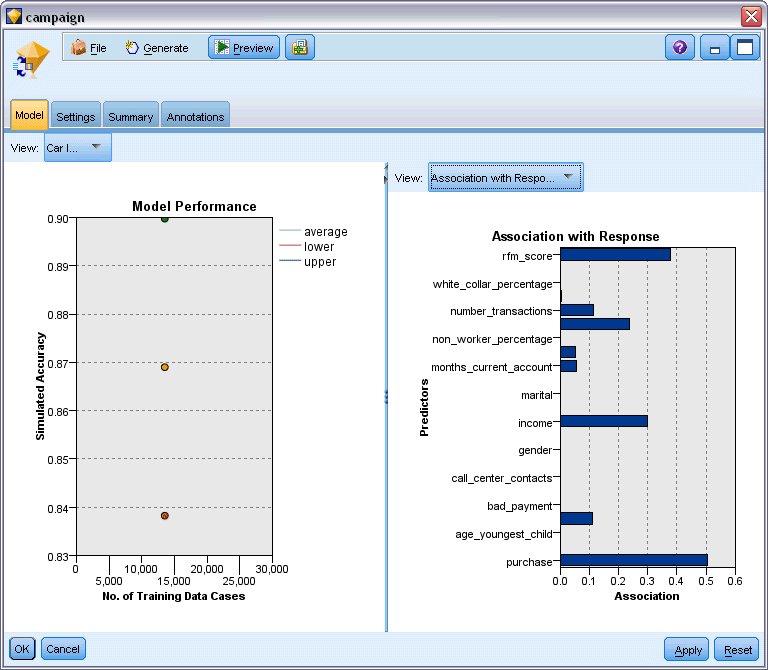The image size is (768, 670).
Task: Click the panel splitter collapse arrow
Action: (x=385, y=179)
